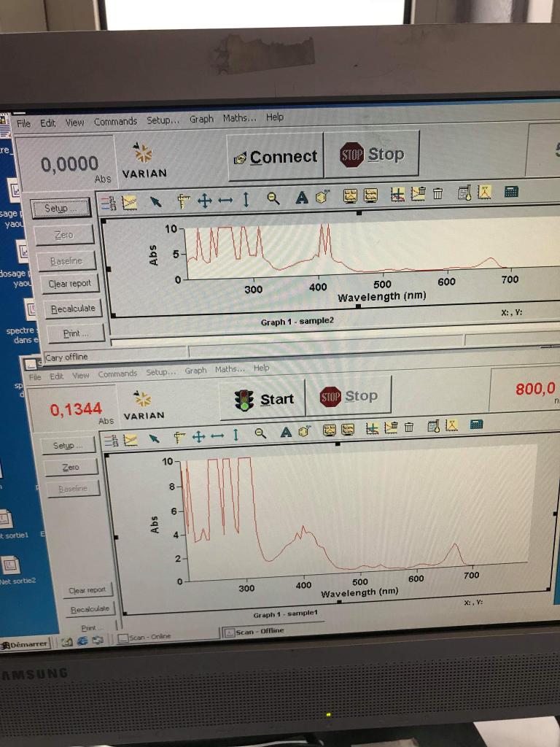Open File menu in upper Scan window
560x747 pixels.
click(23, 123)
